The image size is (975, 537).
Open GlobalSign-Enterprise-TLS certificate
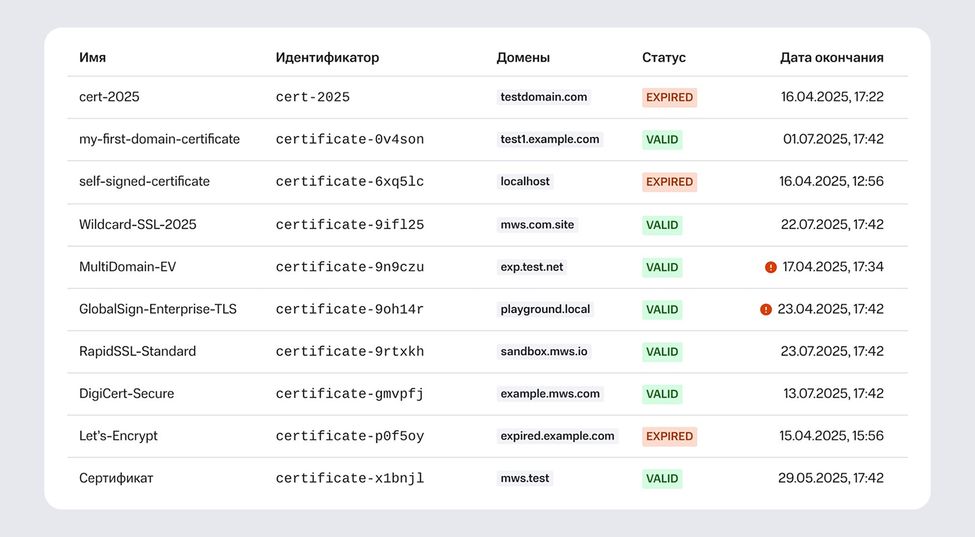click(158, 310)
